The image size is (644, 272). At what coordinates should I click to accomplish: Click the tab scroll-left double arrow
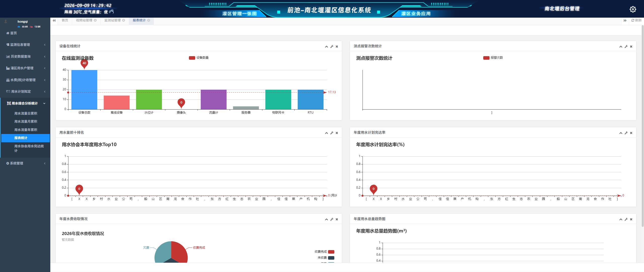coord(54,20)
